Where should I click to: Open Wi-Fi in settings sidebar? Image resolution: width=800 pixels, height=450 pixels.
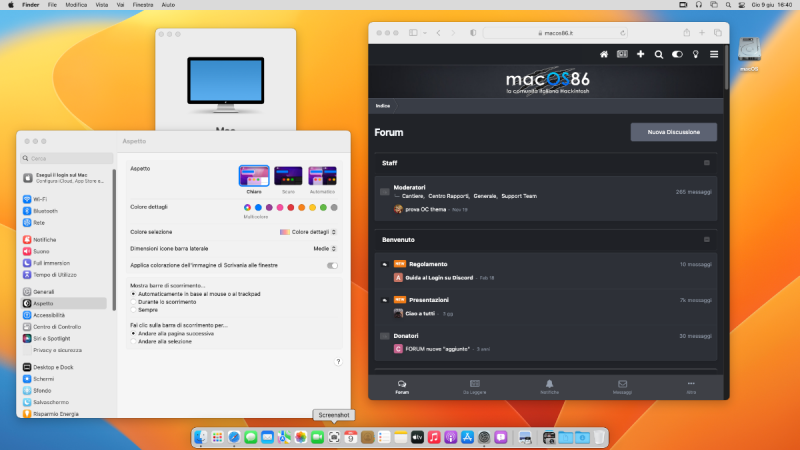coord(40,199)
